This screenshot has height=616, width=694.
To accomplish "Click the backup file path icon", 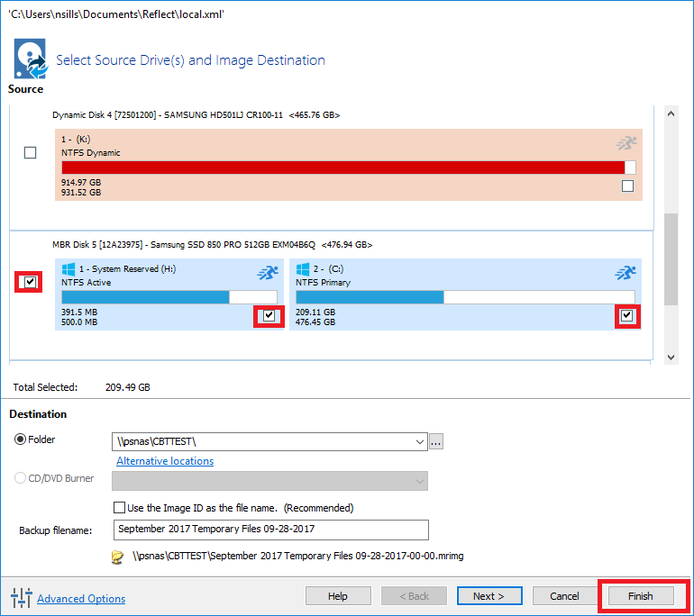I will tap(117, 557).
